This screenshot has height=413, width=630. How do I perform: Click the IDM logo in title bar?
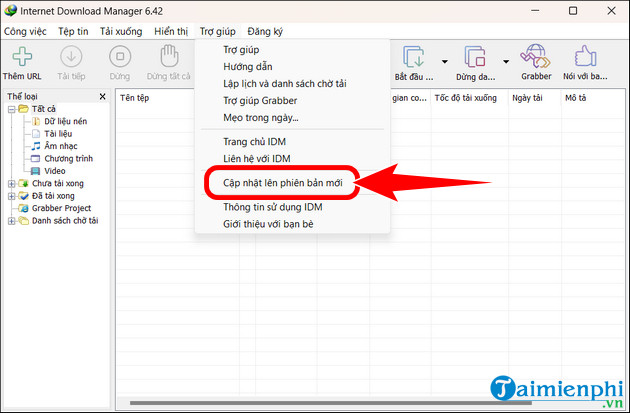coord(10,10)
